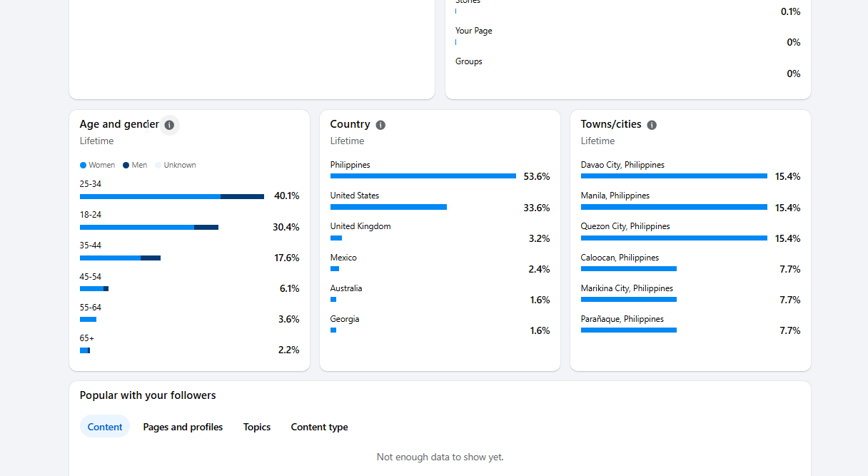
Task: Click the Men legend dot
Action: click(x=126, y=165)
